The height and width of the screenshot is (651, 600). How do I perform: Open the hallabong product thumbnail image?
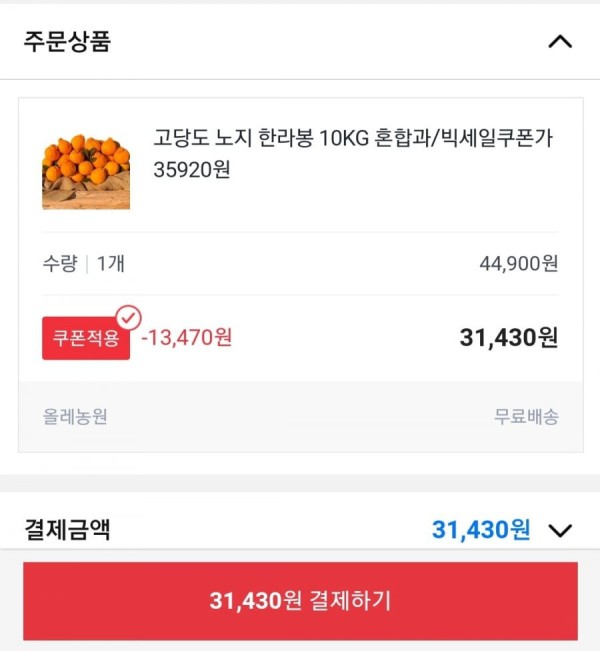[86, 171]
